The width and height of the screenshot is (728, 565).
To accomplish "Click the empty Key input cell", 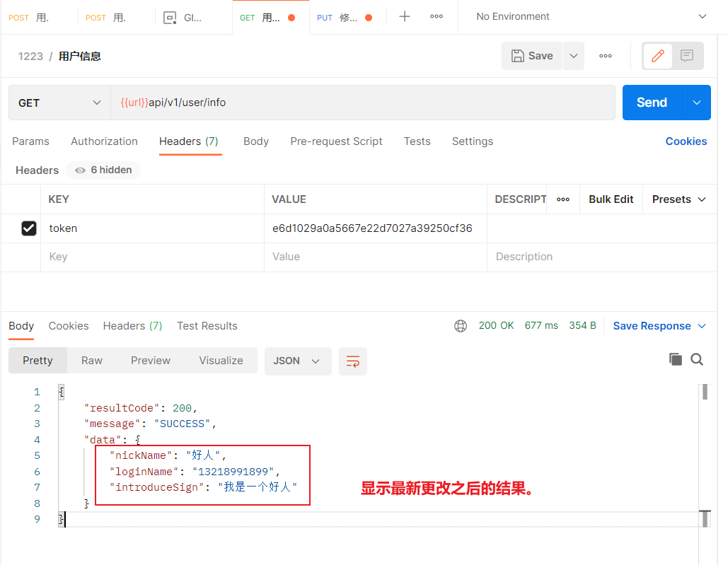I will [x=152, y=257].
